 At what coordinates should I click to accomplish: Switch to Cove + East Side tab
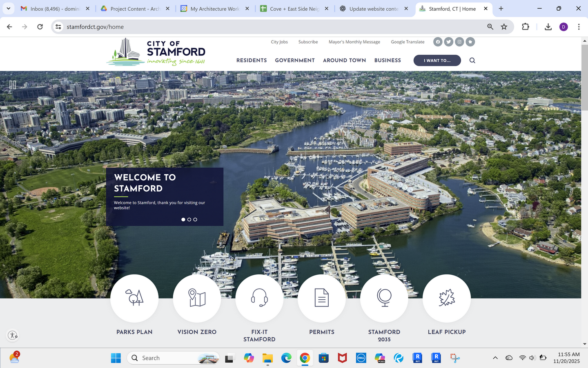pos(295,9)
